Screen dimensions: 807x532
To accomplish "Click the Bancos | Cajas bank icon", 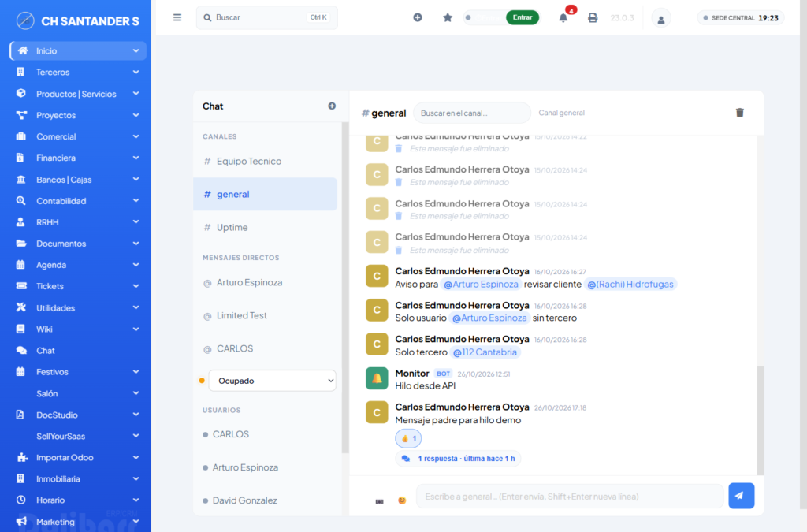I will 20,179.
